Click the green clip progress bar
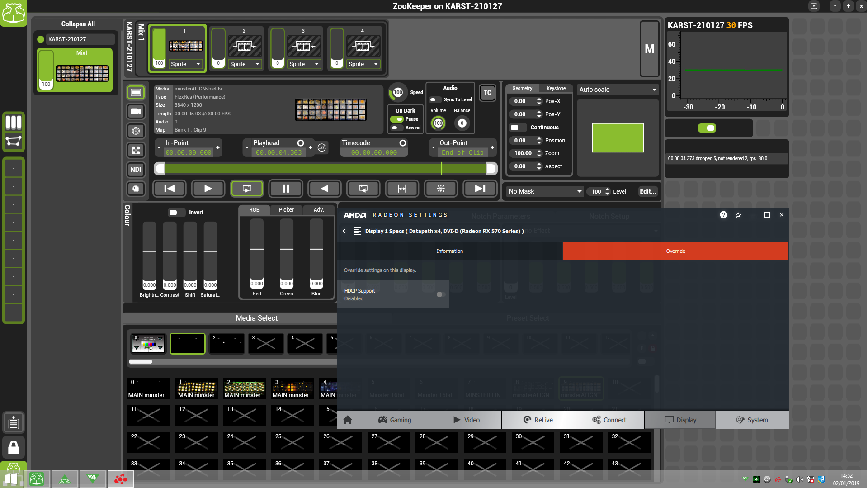 (325, 169)
